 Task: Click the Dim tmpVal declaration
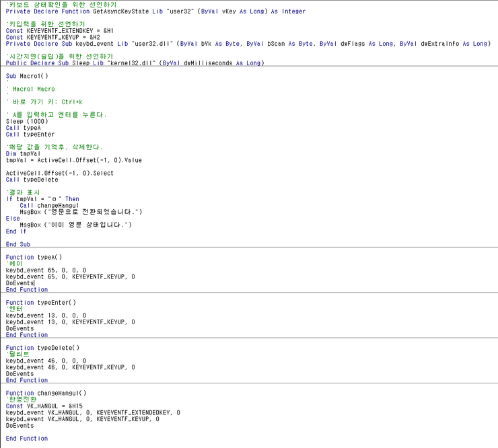tap(24, 153)
